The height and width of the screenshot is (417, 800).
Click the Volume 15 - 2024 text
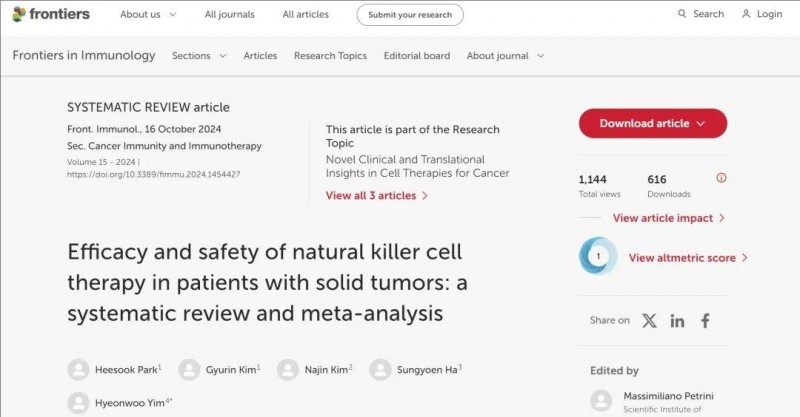(x=101, y=162)
